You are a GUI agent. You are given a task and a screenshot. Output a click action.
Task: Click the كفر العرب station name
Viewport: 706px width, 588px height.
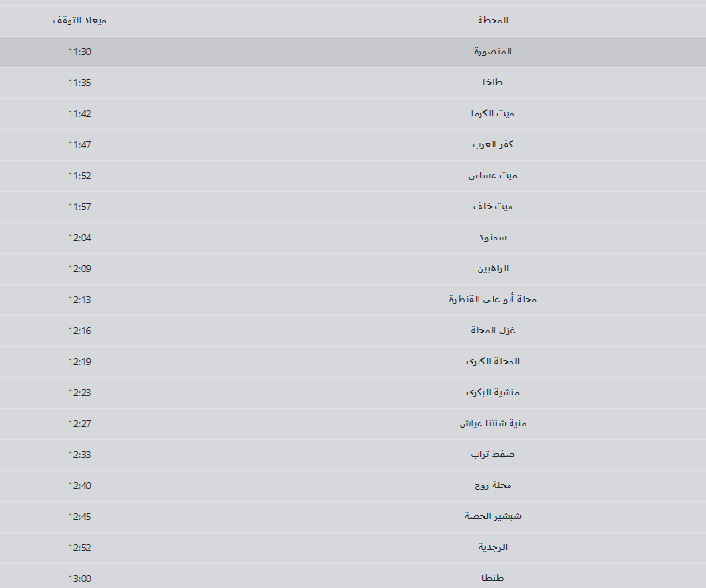click(x=493, y=145)
